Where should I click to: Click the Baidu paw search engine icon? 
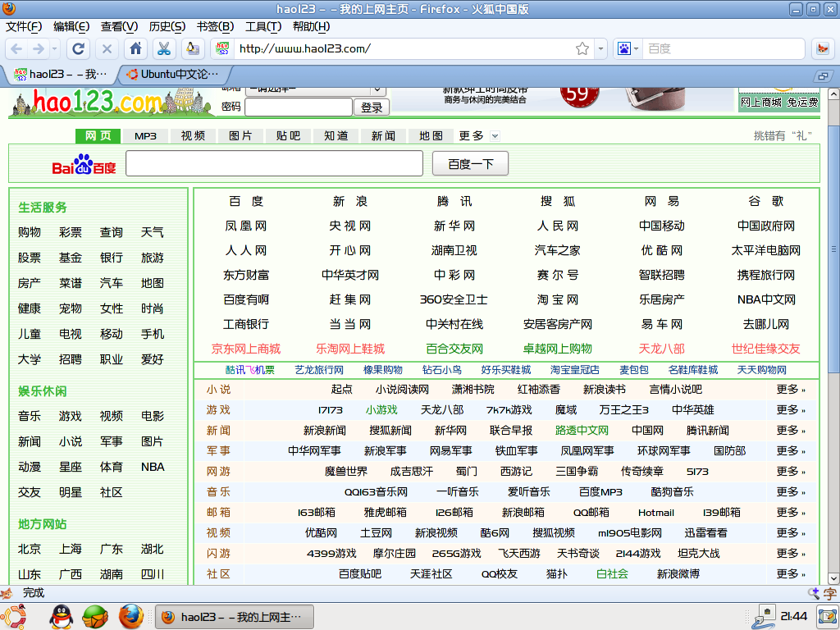point(624,48)
